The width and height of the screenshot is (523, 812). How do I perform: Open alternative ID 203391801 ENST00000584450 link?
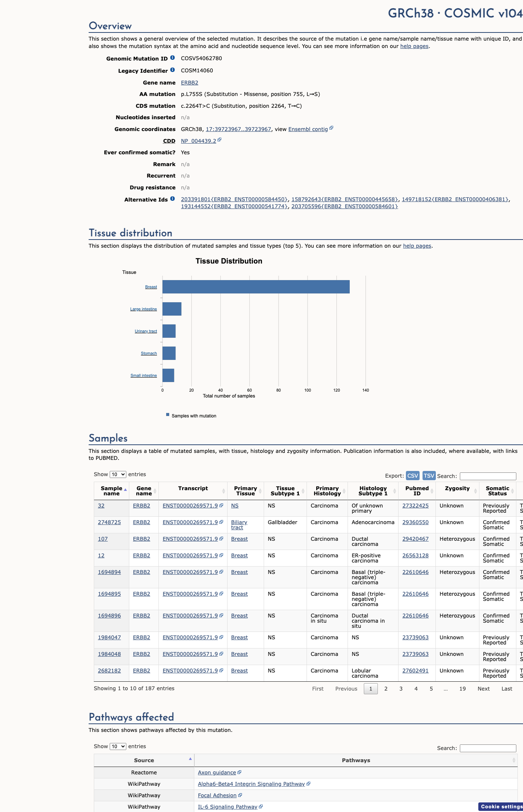234,199
